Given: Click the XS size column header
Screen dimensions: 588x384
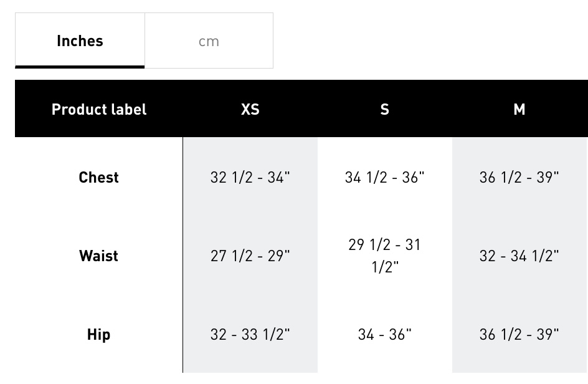Looking at the screenshot, I should [250, 109].
